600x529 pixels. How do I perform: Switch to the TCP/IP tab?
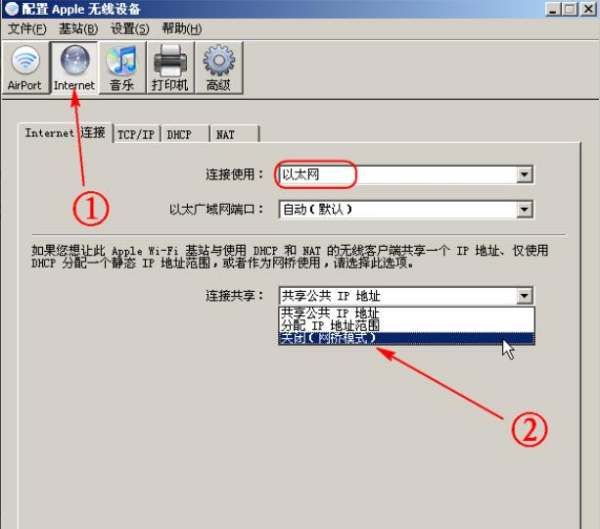(x=136, y=134)
